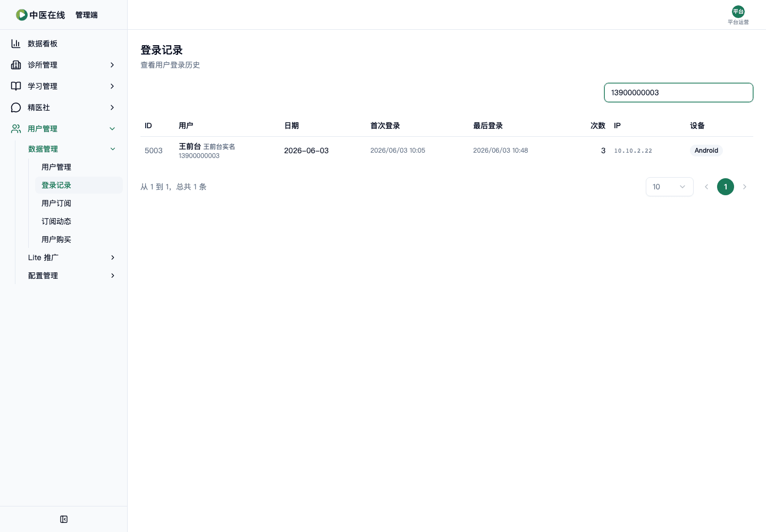Click the 精医社 chat bubble icon

point(16,107)
